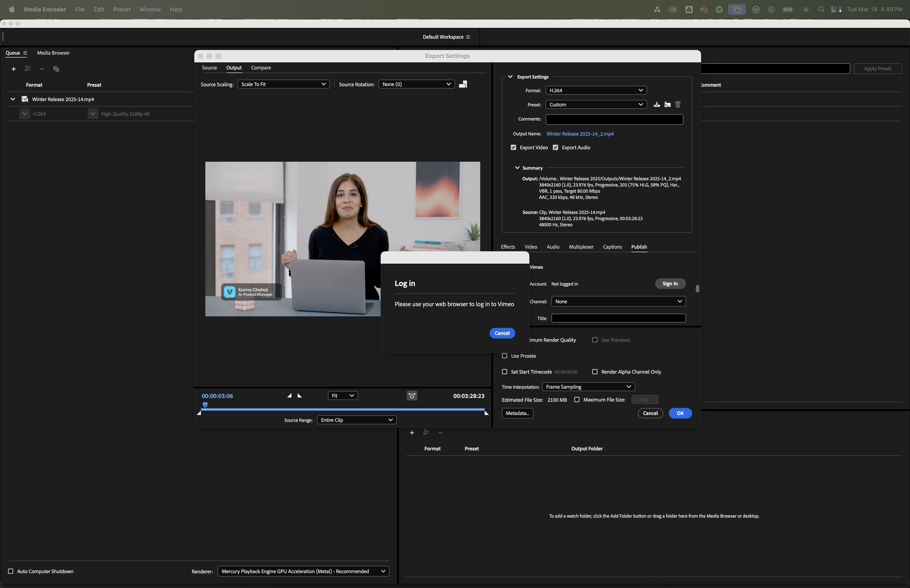Image resolution: width=910 pixels, height=588 pixels.
Task: Click the crop output video icon
Action: (463, 84)
